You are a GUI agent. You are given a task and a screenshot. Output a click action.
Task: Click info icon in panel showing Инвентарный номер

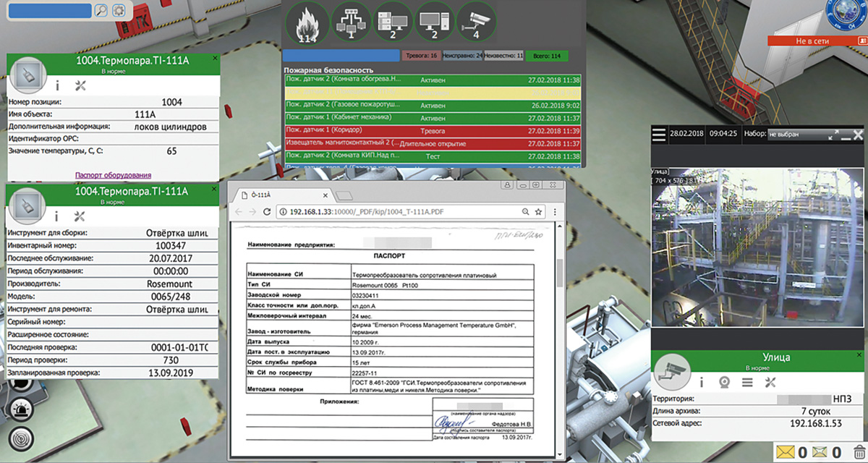point(57,216)
